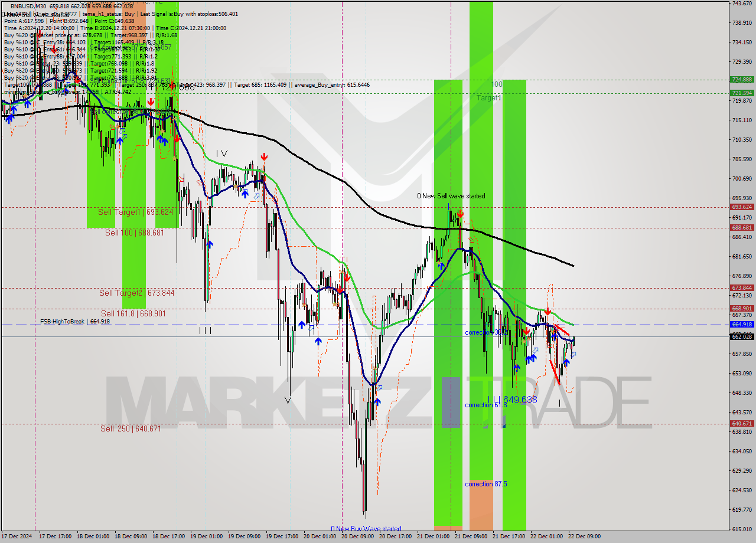Click the 710.350 price axis value

click(x=742, y=139)
